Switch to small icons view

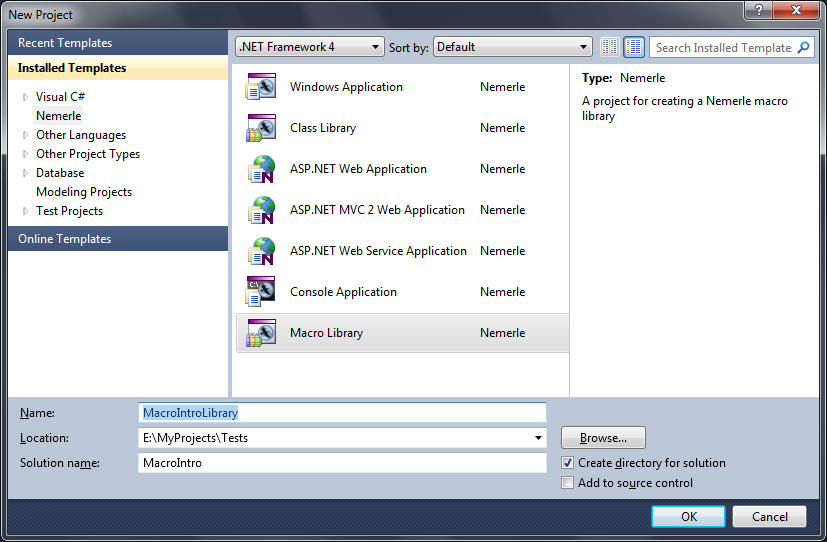coord(610,47)
